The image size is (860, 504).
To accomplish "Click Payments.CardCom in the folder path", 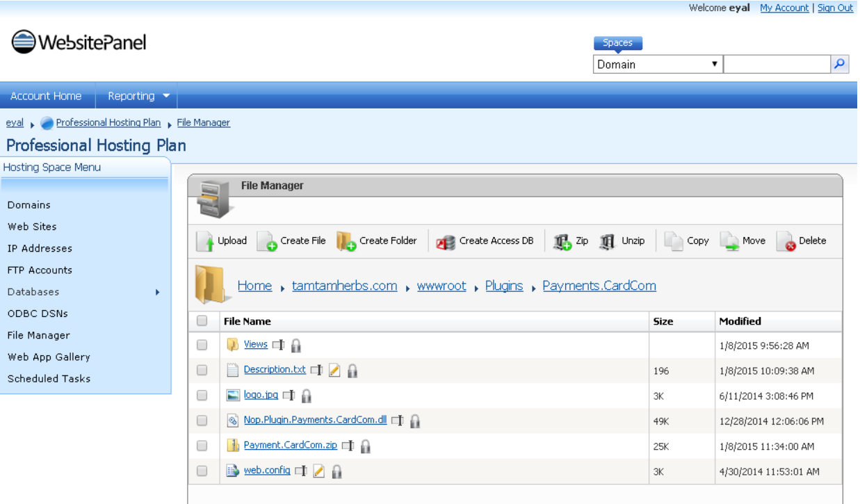I will point(599,286).
